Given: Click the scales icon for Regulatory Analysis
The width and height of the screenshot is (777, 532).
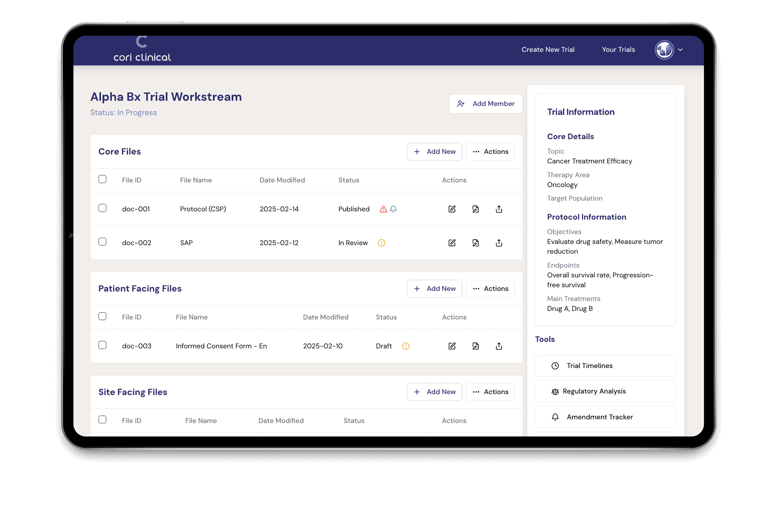Looking at the screenshot, I should coord(555,392).
